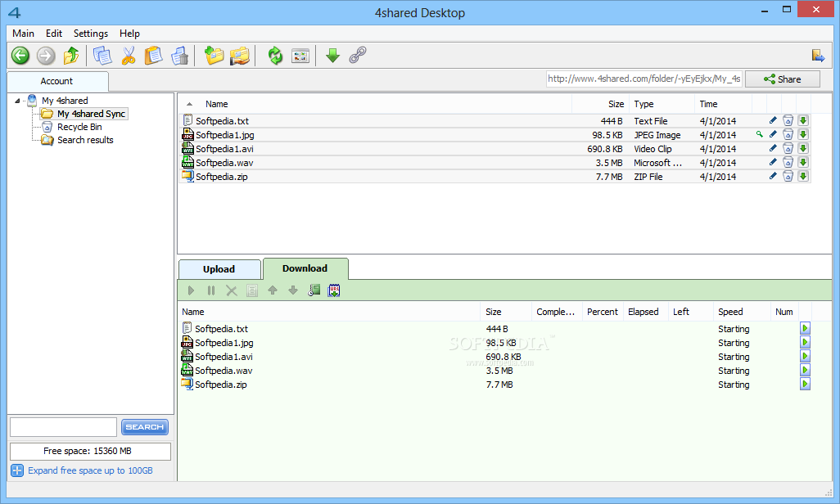This screenshot has width=840, height=504.
Task: Click the clear list icon in queue toolbar
Action: [252, 290]
